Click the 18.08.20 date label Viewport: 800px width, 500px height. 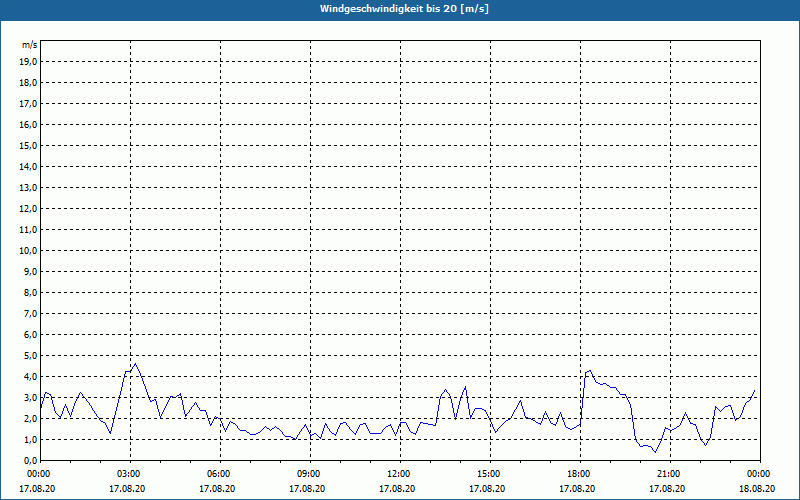point(757,489)
